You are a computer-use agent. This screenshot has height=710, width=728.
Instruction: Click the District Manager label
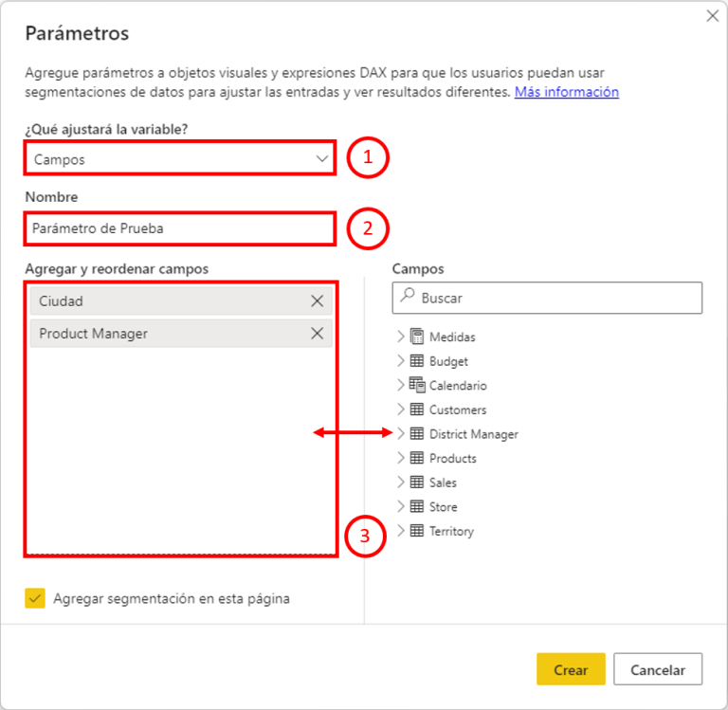[x=474, y=434]
